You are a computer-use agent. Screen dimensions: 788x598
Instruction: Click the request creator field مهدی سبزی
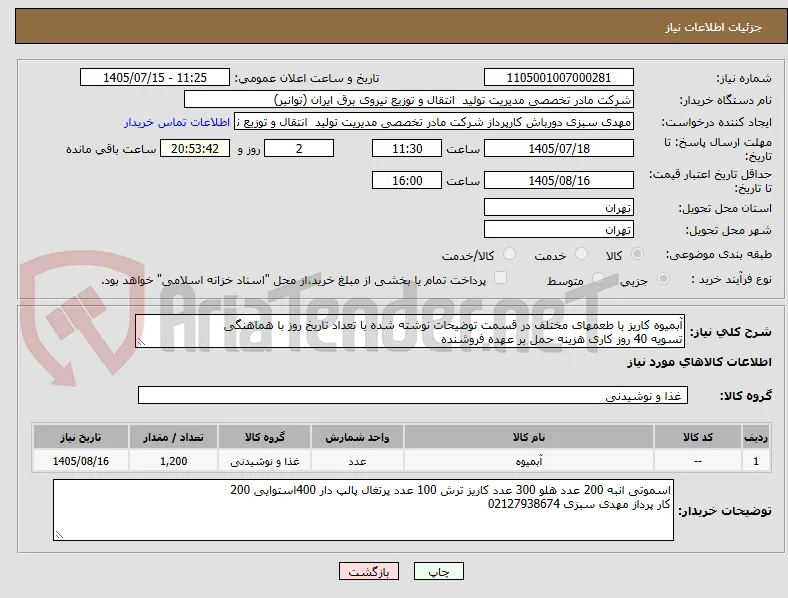(434, 122)
